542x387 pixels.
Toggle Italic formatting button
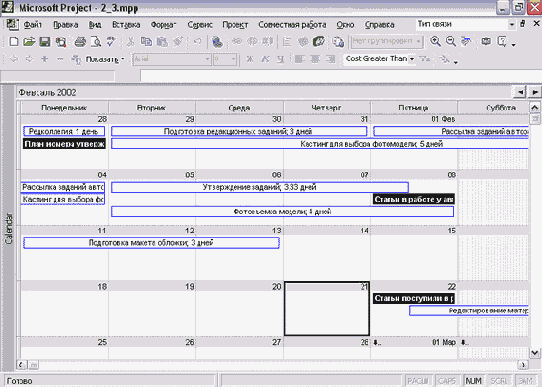coord(265,59)
